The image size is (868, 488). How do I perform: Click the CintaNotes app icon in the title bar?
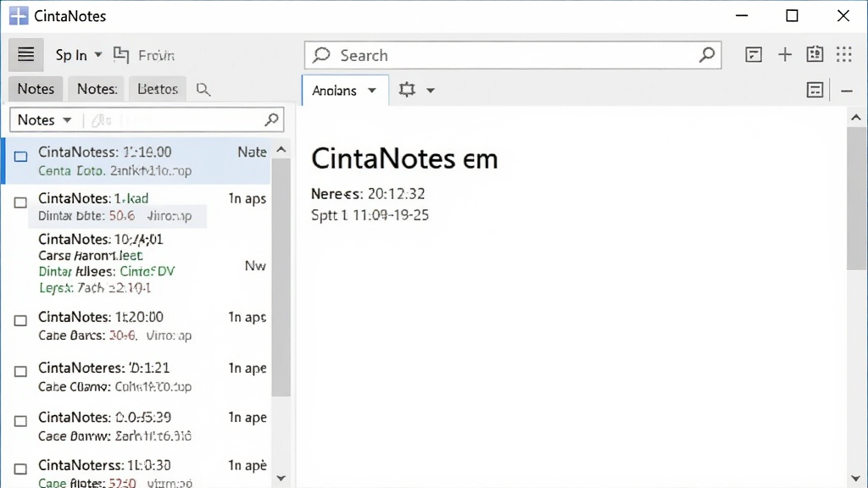pyautogui.click(x=19, y=16)
